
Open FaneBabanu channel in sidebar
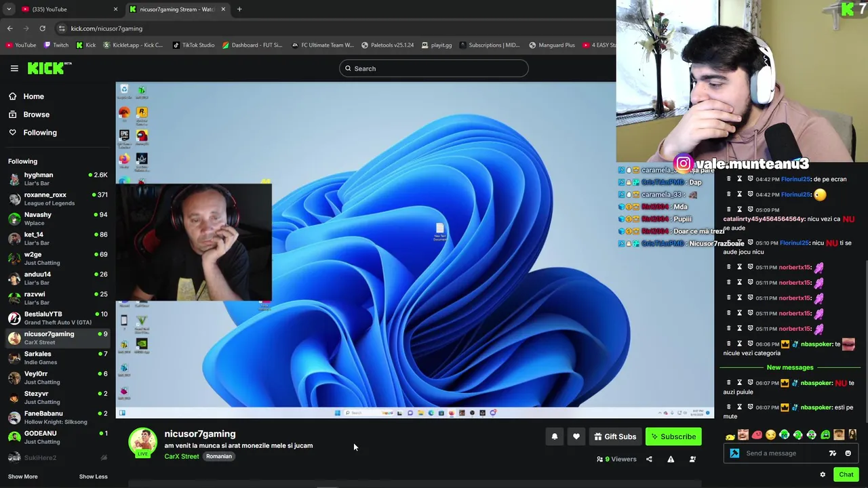coord(58,418)
